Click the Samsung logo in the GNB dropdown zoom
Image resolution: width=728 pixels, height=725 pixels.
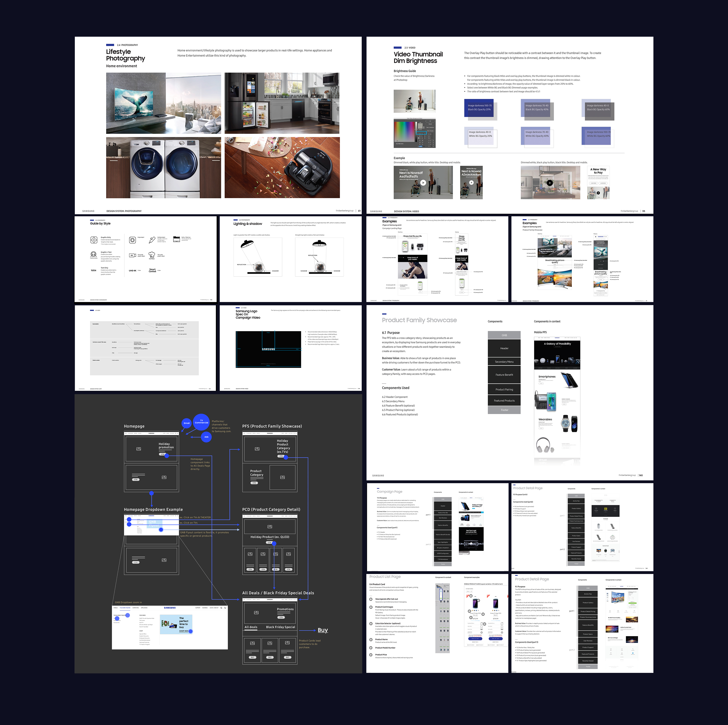[170, 608]
